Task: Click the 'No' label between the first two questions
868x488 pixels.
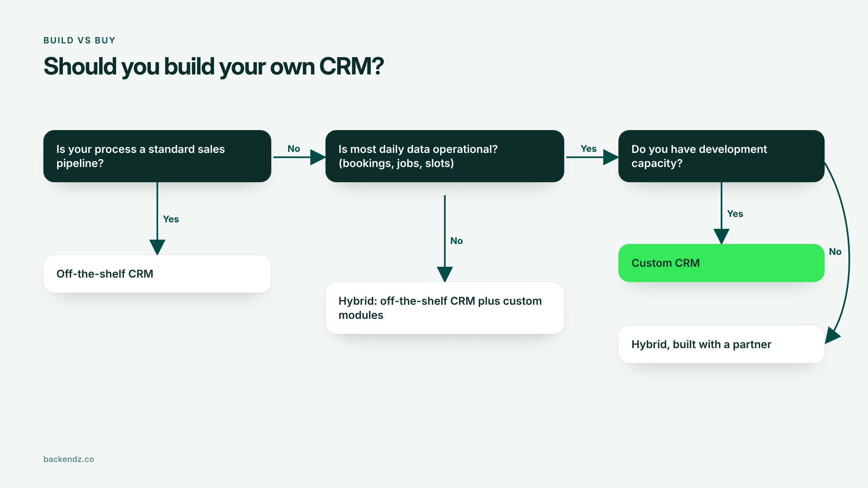Action: tap(294, 149)
